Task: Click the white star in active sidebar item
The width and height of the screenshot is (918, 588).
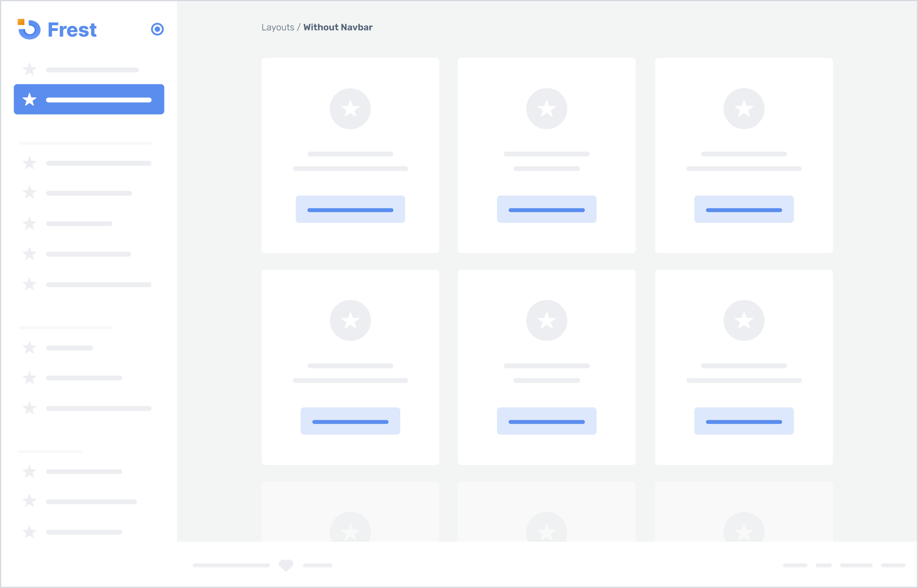Action: click(x=29, y=100)
